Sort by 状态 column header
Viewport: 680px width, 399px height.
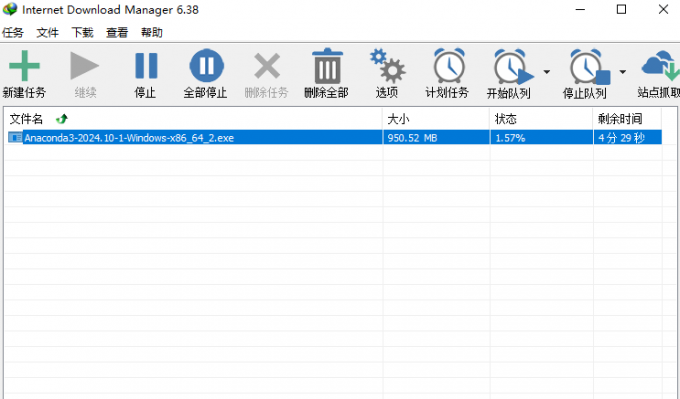542,119
